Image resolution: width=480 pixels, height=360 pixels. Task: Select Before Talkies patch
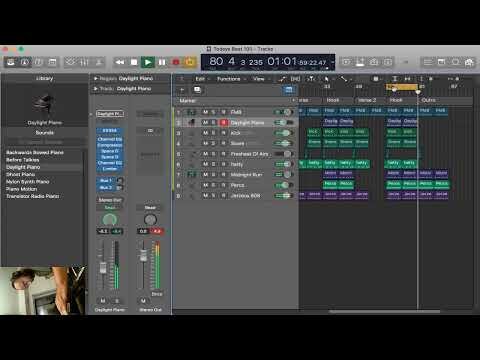coord(22,160)
